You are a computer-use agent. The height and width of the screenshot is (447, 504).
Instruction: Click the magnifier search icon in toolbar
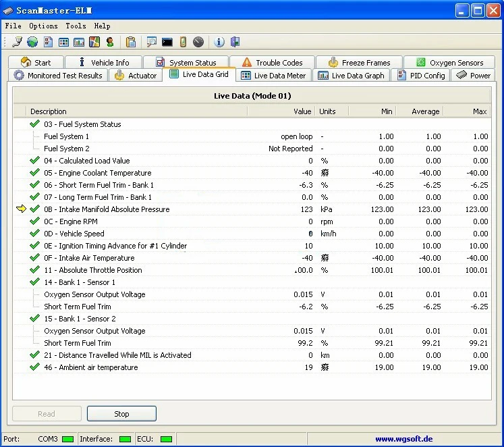[152, 42]
